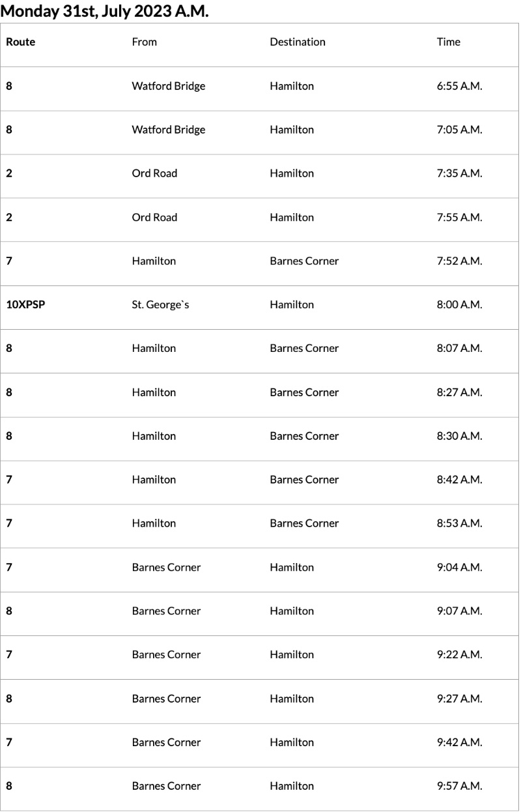Click the Route column header
Viewport: 521px width, 812px height.
(x=21, y=42)
